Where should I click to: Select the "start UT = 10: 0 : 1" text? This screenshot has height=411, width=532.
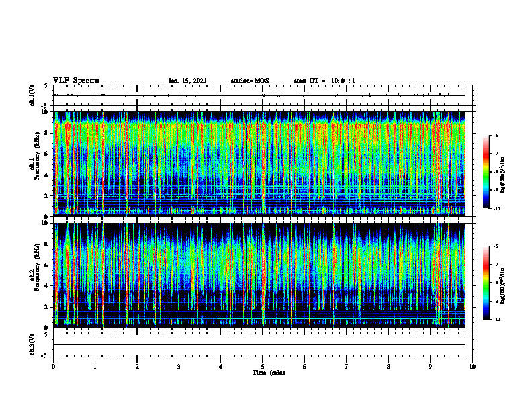[x=324, y=81]
